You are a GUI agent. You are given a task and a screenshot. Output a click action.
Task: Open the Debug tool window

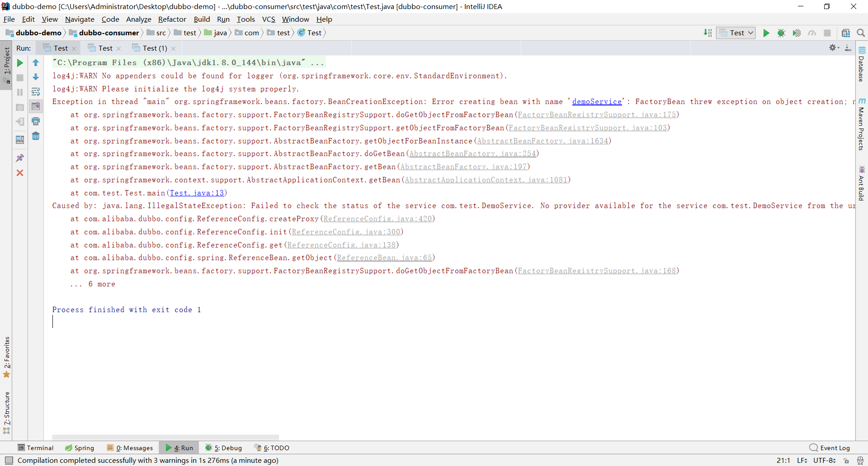(x=223, y=448)
